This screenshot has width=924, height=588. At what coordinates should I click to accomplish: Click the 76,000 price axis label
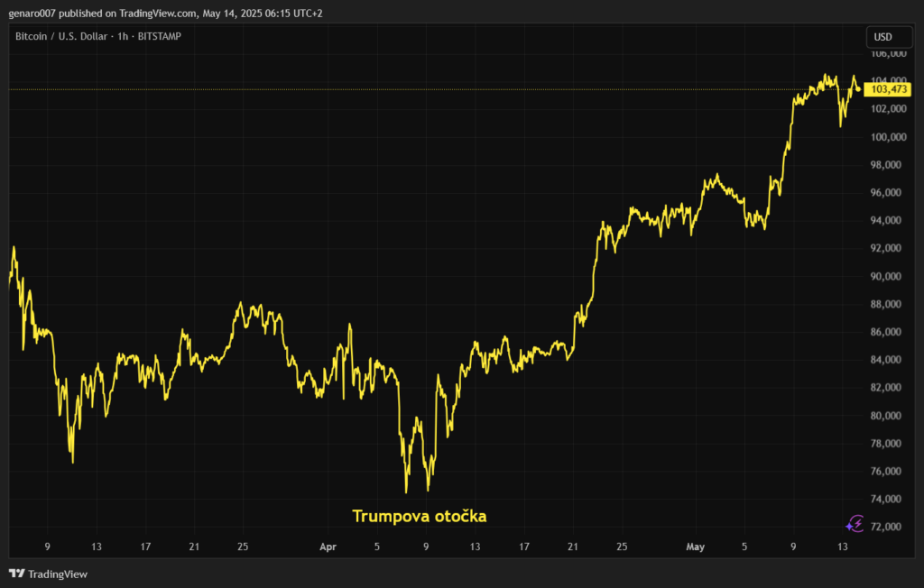[x=890, y=472]
